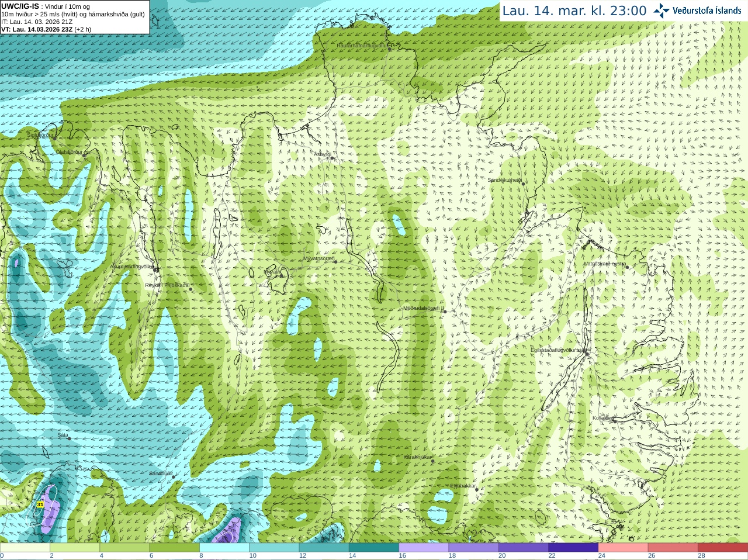Select the Möðrudalsöræfi II station marker
The image size is (748, 560).
click(445, 312)
